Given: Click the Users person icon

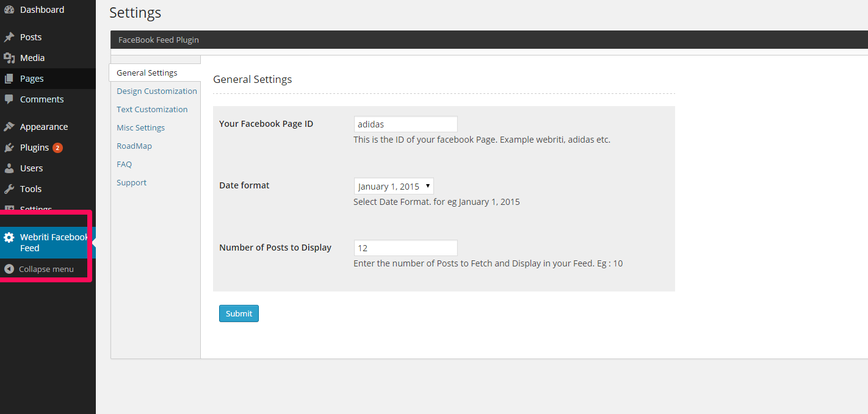Looking at the screenshot, I should [x=9, y=168].
